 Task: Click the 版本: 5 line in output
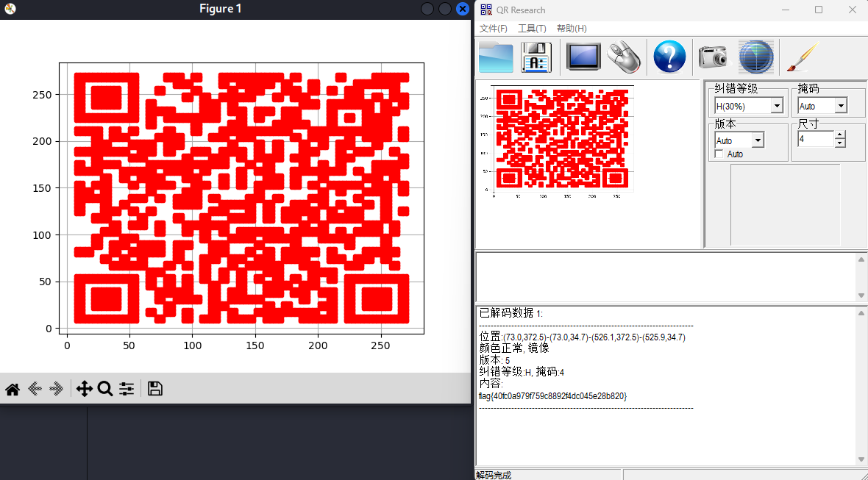(x=494, y=361)
